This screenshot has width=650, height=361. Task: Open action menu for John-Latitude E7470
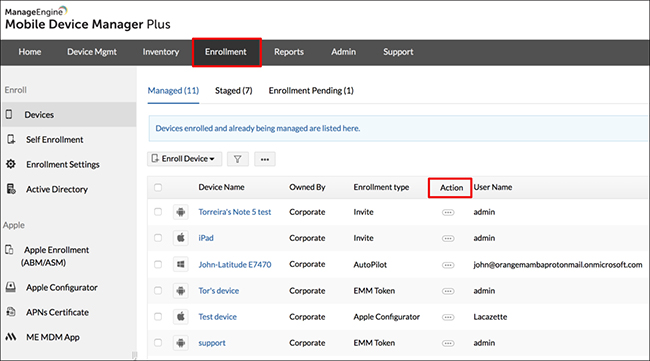pyautogui.click(x=448, y=265)
